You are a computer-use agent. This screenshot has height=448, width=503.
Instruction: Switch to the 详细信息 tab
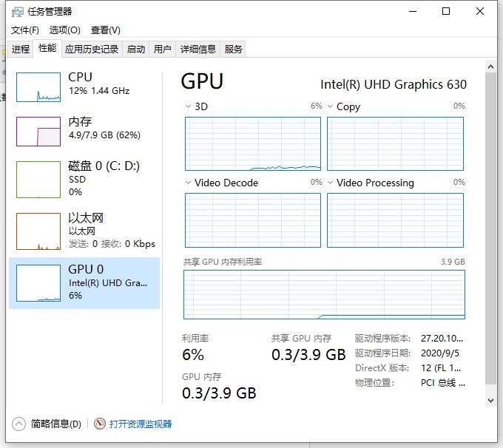(x=198, y=49)
